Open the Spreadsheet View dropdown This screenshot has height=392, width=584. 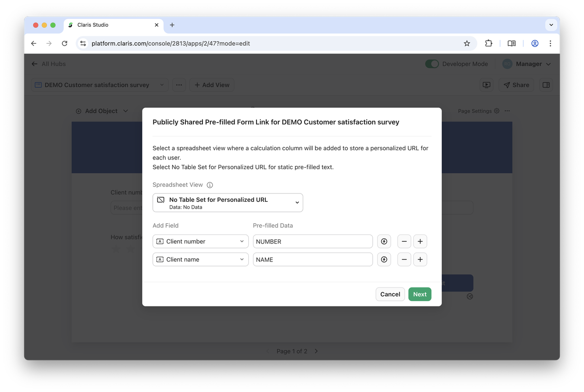tap(228, 203)
